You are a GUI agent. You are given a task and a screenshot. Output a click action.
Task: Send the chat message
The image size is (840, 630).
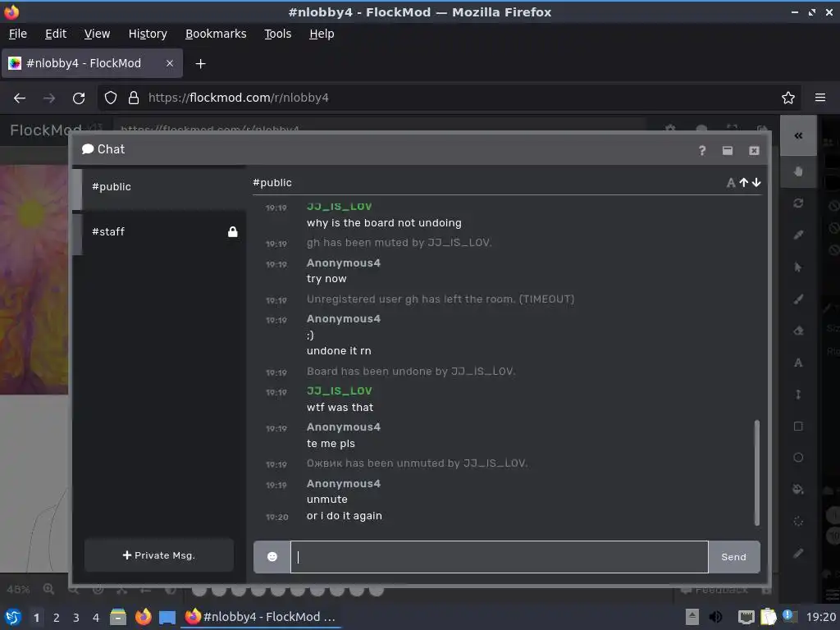[734, 557]
